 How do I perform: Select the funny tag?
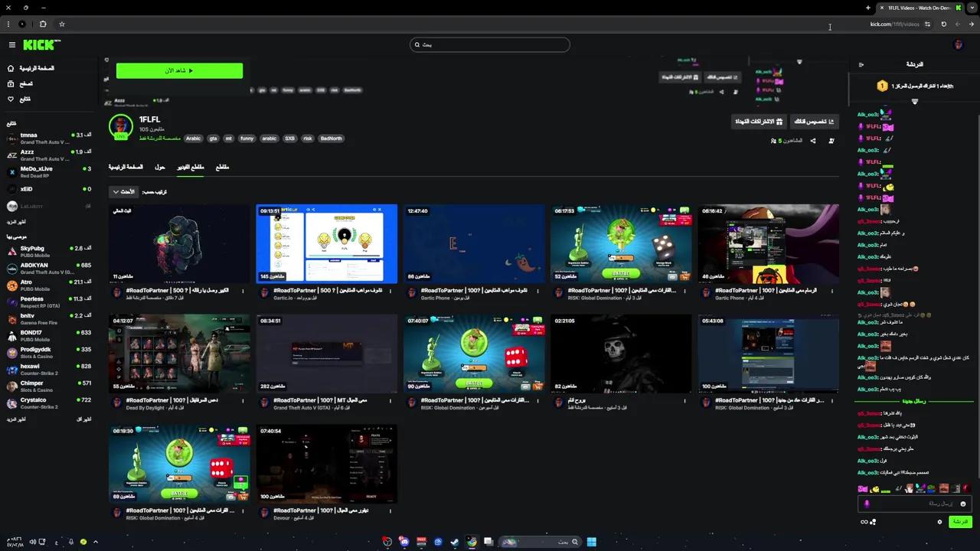[247, 139]
